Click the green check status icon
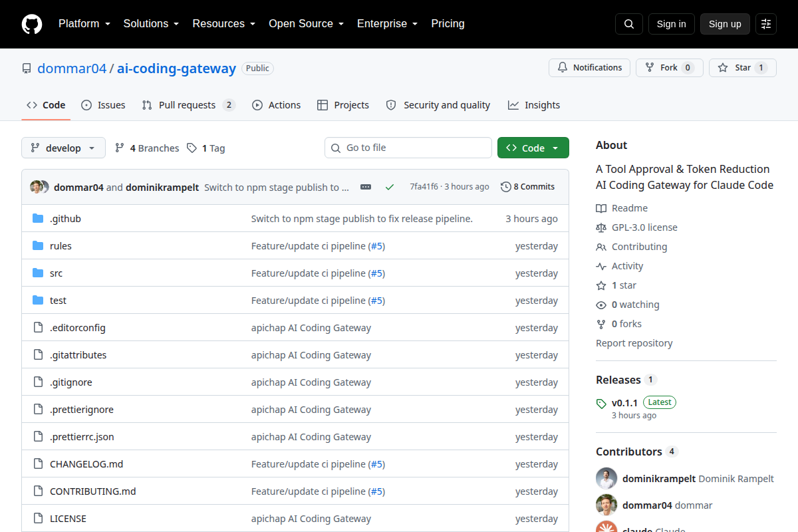The image size is (798, 532). (390, 187)
